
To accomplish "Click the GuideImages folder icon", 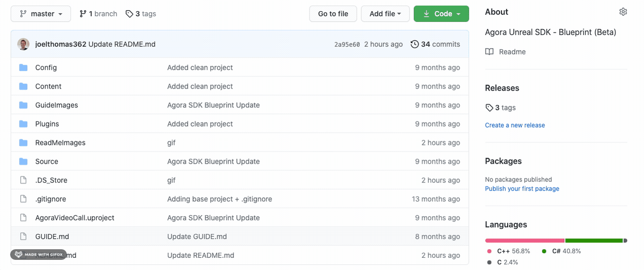I will tap(23, 105).
